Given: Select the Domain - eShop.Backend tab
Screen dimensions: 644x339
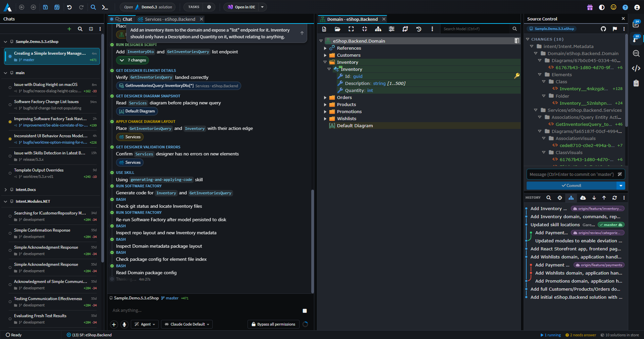Looking at the screenshot, I should point(352,19).
